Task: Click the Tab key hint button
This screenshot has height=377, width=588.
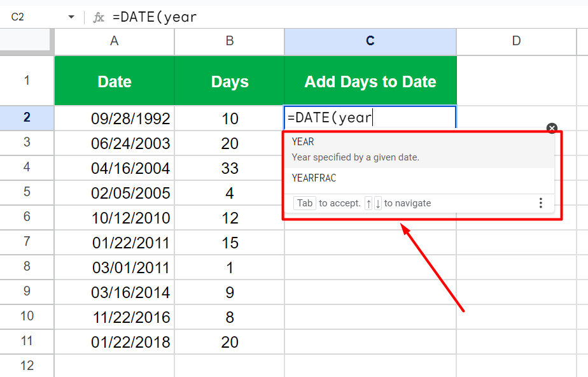Action: [304, 203]
